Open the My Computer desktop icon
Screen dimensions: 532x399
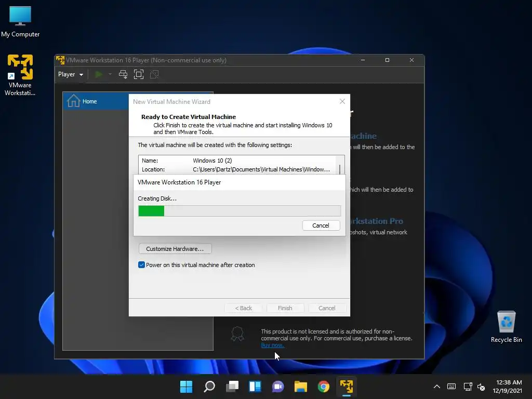tap(20, 21)
